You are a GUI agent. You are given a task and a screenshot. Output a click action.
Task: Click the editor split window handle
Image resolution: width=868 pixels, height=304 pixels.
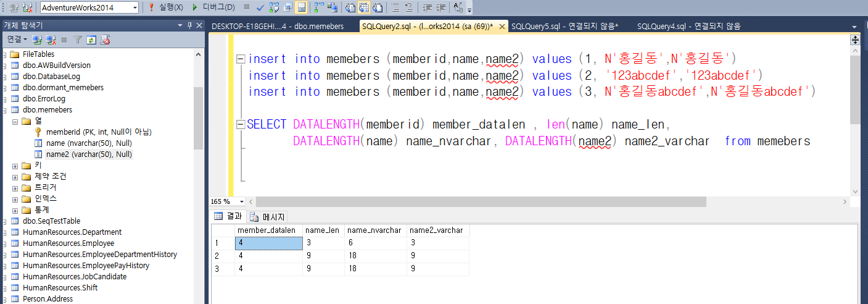tap(855, 40)
